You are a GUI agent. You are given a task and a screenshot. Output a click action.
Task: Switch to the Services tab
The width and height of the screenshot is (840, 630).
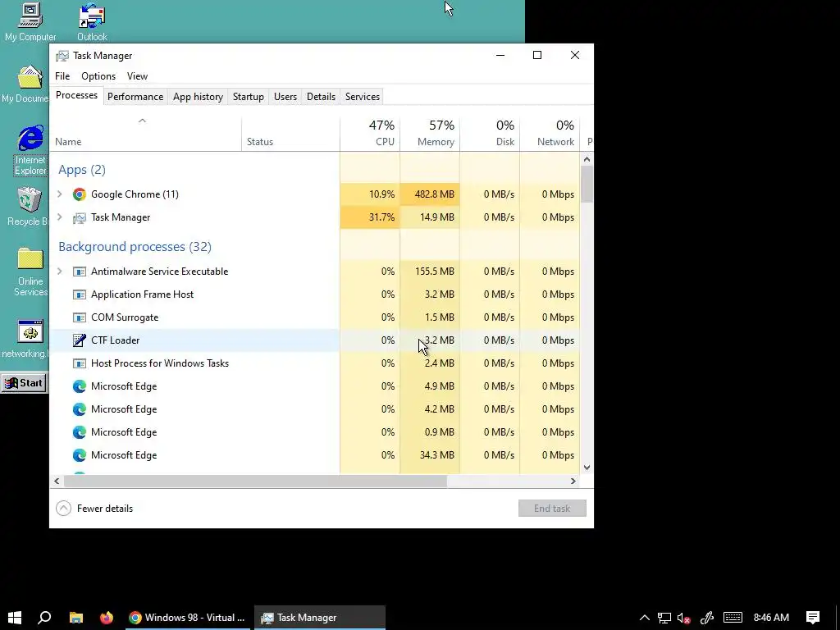(362, 97)
